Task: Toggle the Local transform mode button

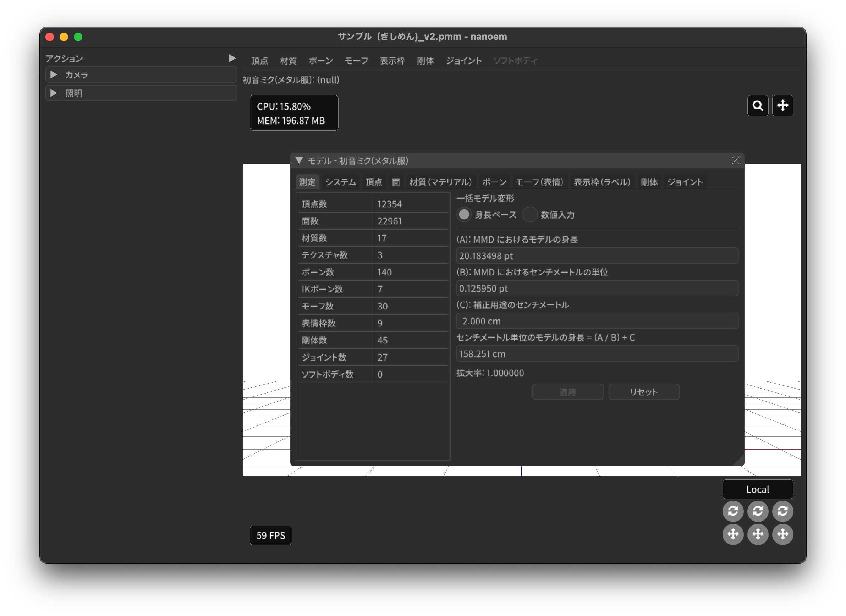Action: (758, 489)
